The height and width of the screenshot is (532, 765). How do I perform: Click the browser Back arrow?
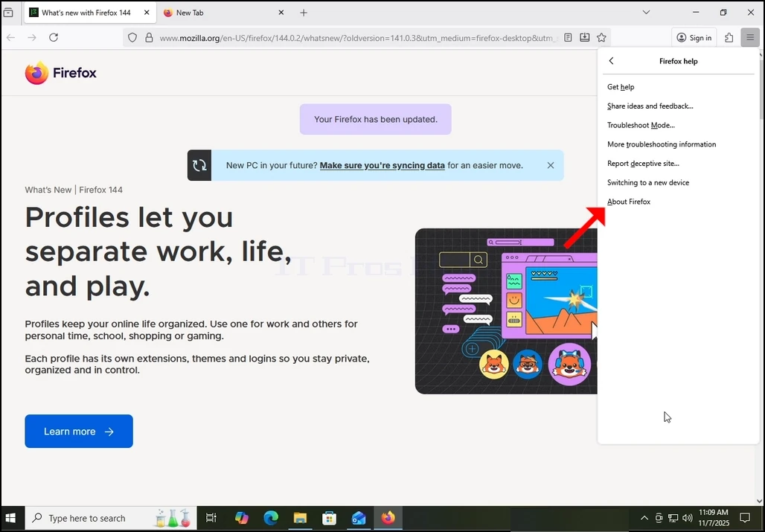click(10, 37)
